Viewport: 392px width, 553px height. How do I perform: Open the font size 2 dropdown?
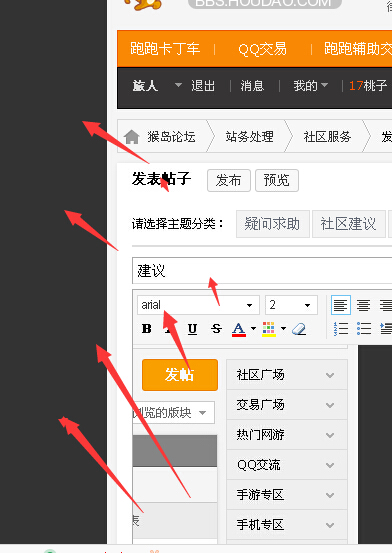coord(291,305)
